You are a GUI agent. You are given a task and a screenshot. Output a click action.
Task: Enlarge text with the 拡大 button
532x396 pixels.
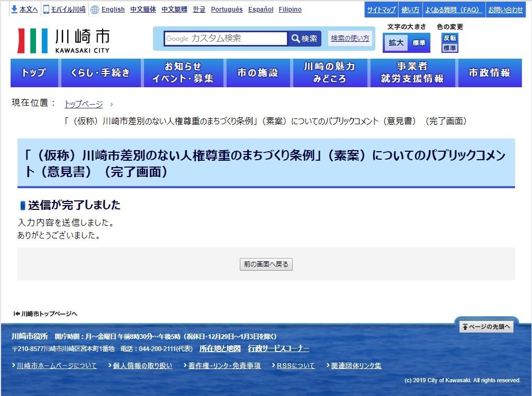pyautogui.click(x=395, y=43)
